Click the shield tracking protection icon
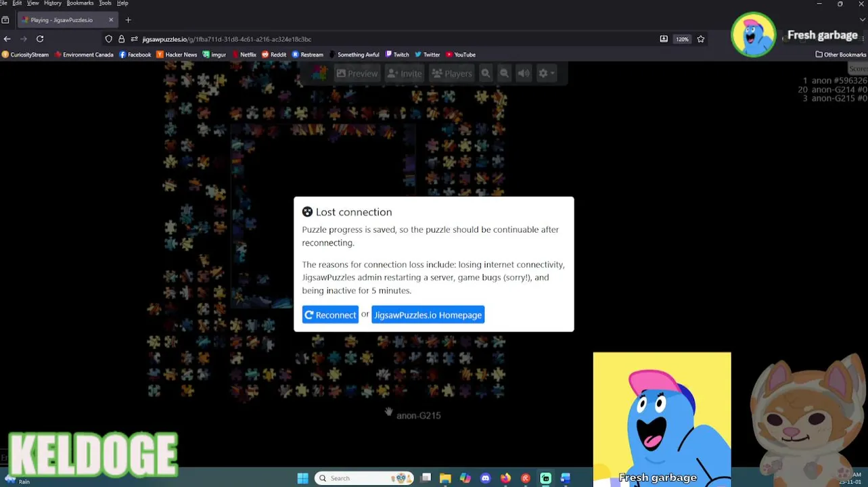The width and height of the screenshot is (868, 487). point(109,39)
